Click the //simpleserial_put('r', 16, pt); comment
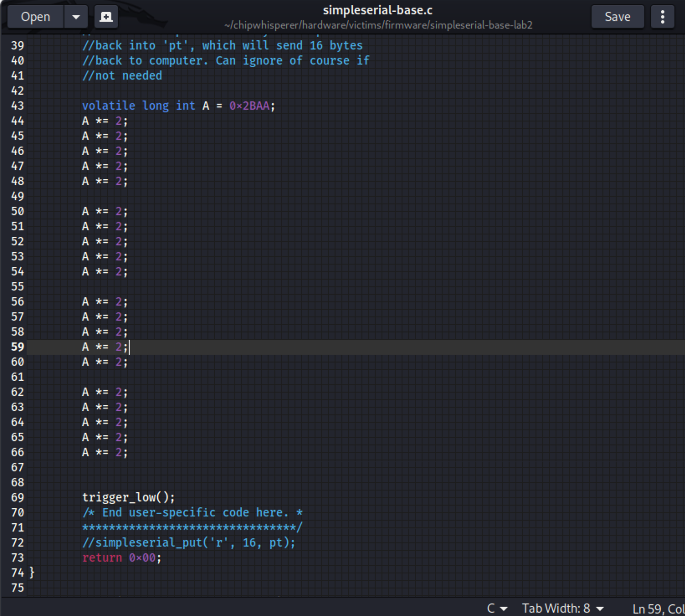The height and width of the screenshot is (616, 685). (189, 542)
